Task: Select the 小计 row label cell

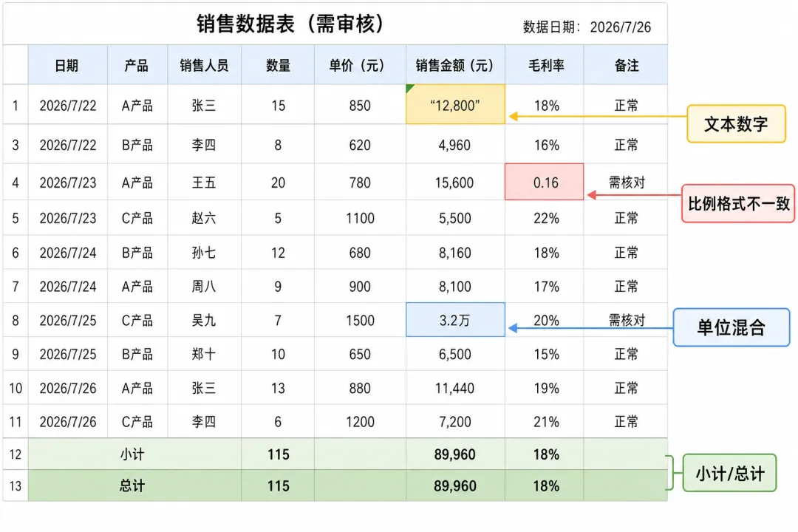Action: [x=135, y=454]
